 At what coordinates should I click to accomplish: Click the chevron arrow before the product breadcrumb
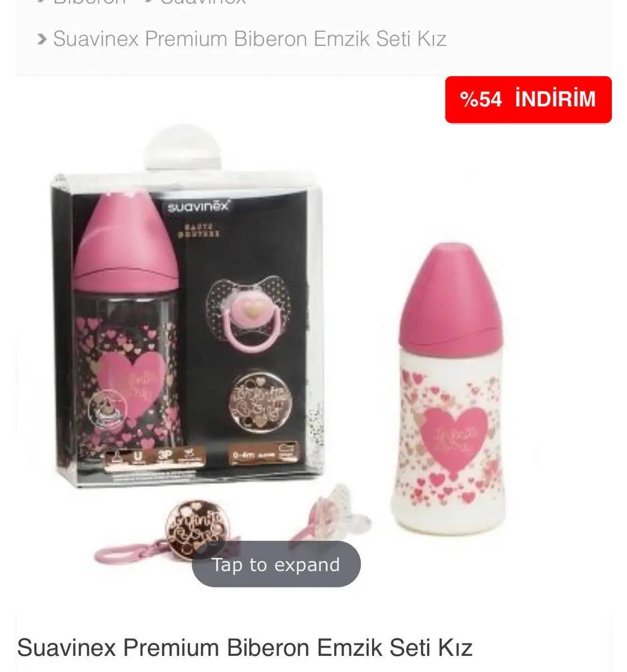coord(41,39)
